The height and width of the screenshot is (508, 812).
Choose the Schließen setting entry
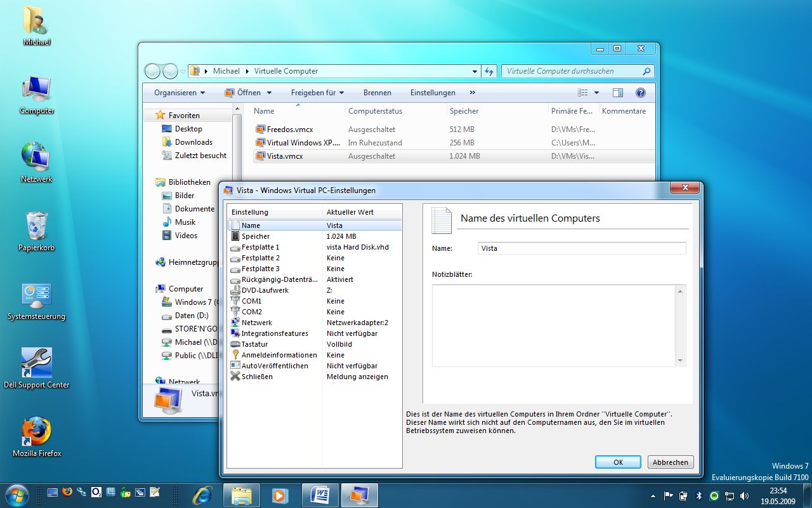click(256, 377)
